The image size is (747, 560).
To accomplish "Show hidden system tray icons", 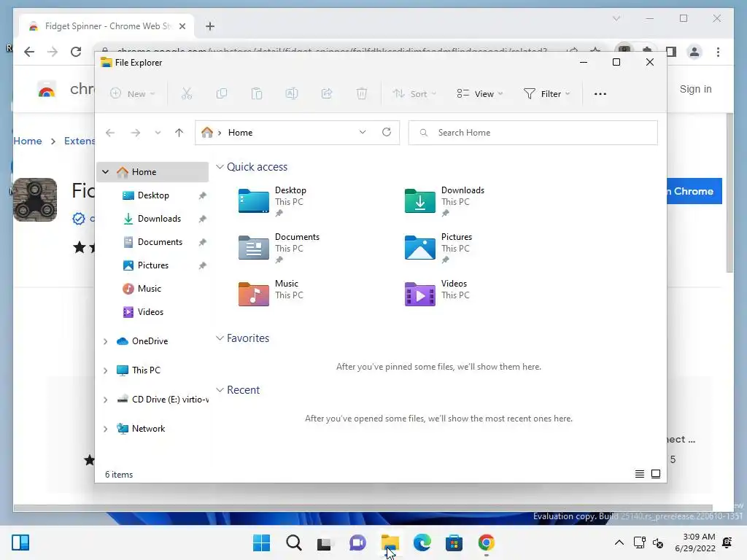I will pos(619,542).
